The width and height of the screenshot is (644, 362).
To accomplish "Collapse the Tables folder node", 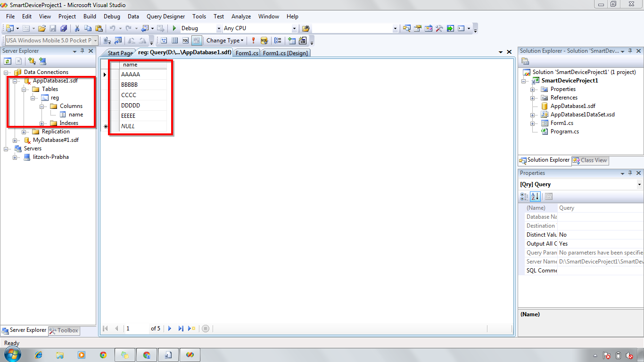I will (x=24, y=89).
